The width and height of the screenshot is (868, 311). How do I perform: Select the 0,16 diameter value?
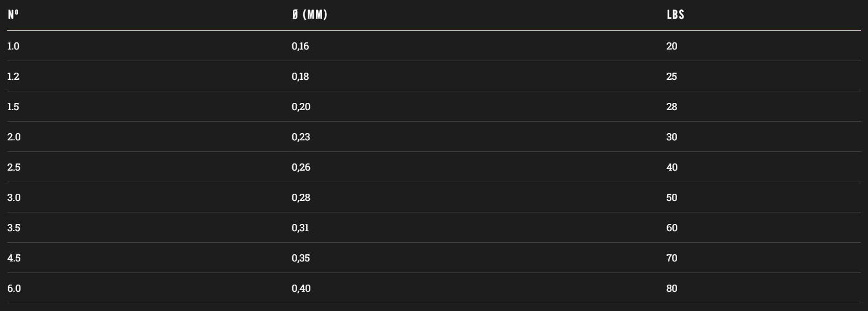click(x=300, y=46)
